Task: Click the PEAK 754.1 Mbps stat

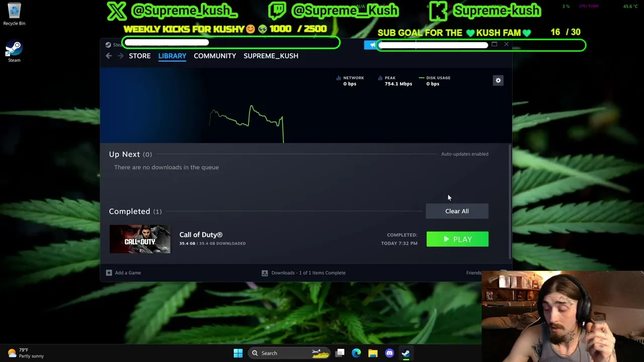Action: coord(394,80)
